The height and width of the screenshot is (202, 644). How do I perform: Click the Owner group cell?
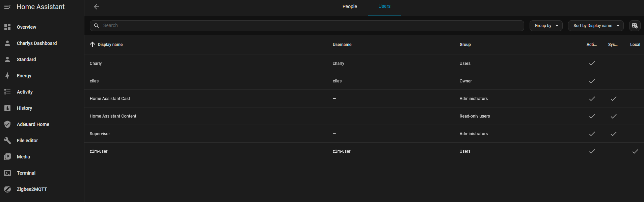(465, 81)
